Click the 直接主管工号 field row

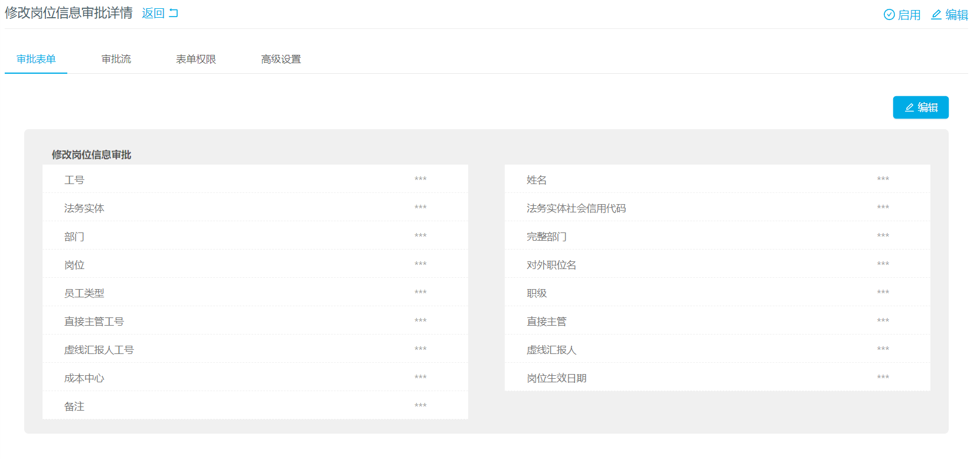point(255,321)
